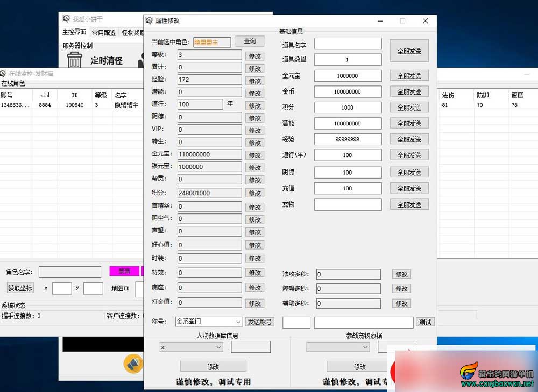Select the 怪物奖励 tab
The height and width of the screenshot is (392, 538).
click(132, 33)
